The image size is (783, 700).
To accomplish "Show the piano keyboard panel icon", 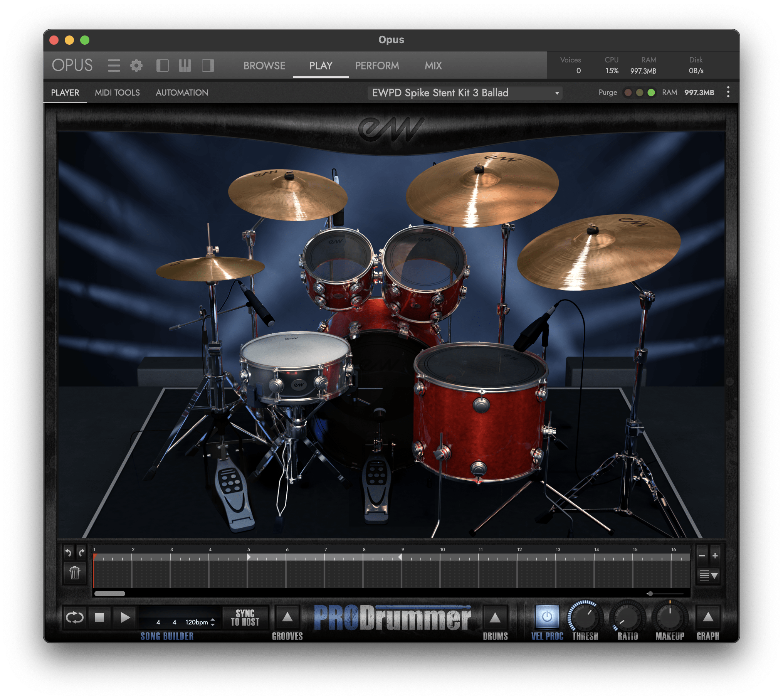I will click(185, 66).
